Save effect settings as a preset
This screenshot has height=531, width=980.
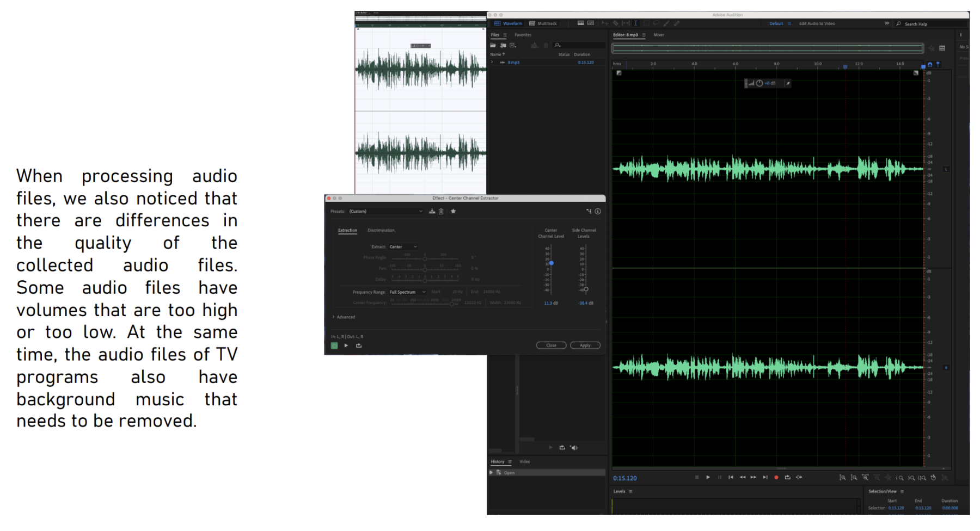[x=432, y=212]
